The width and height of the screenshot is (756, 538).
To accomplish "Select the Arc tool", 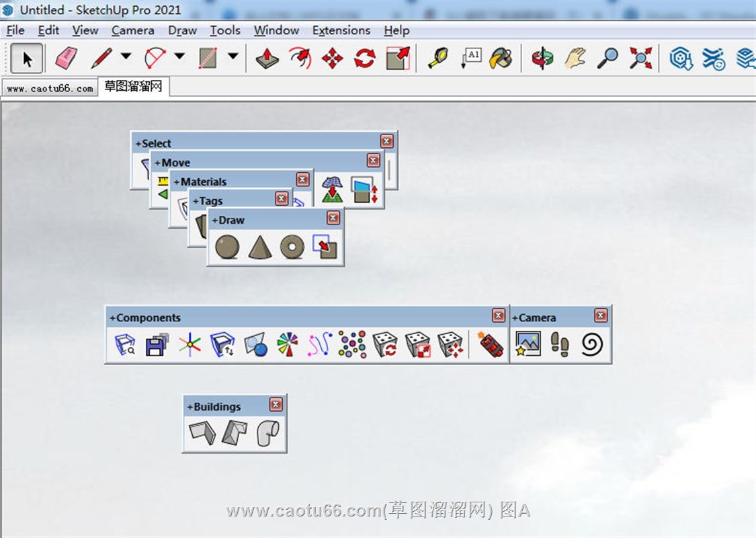I will (155, 59).
